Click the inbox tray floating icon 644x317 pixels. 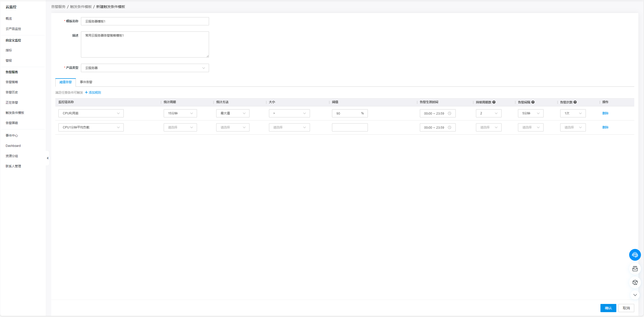click(635, 269)
